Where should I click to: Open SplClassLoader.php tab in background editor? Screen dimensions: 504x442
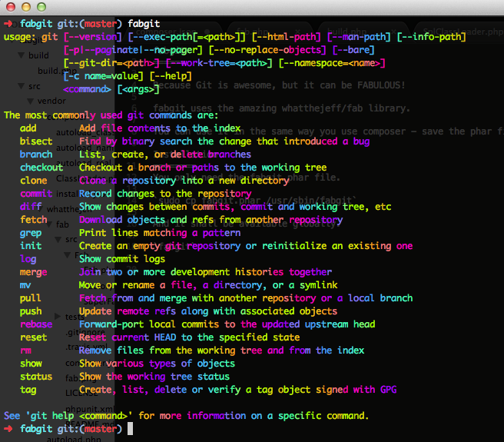point(463,32)
